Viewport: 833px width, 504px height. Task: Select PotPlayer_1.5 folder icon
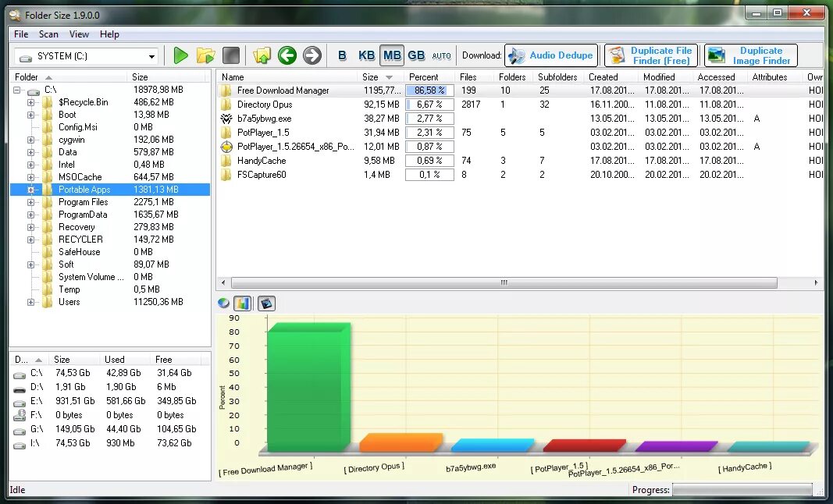pyautogui.click(x=226, y=132)
